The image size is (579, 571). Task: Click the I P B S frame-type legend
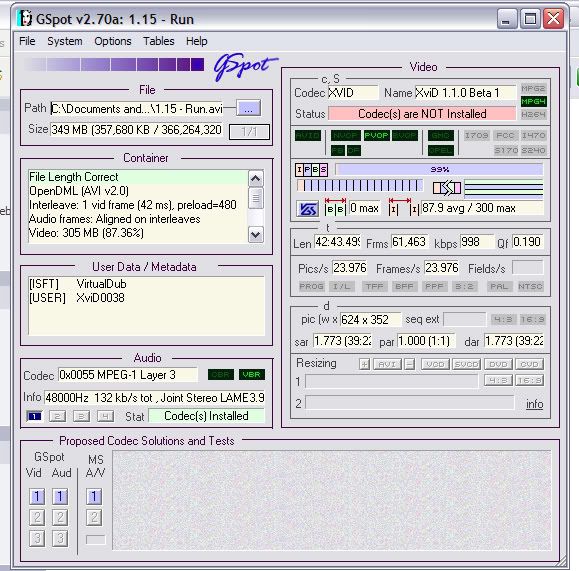pos(311,170)
